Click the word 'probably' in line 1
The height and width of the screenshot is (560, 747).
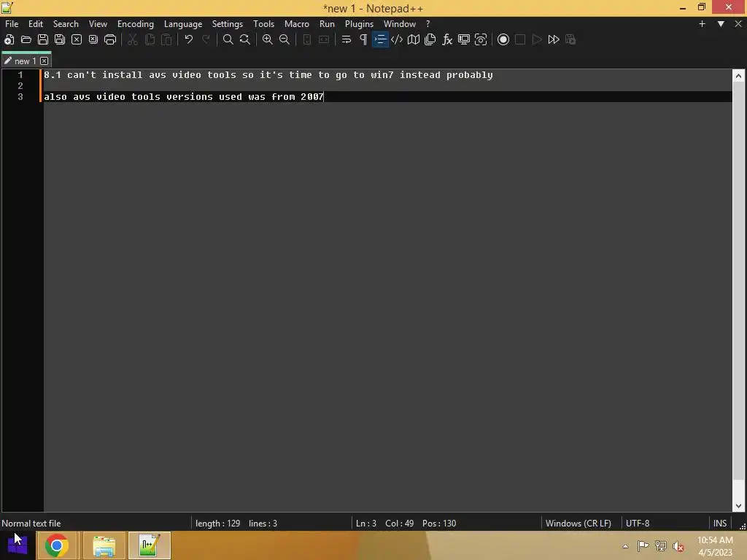[469, 75]
